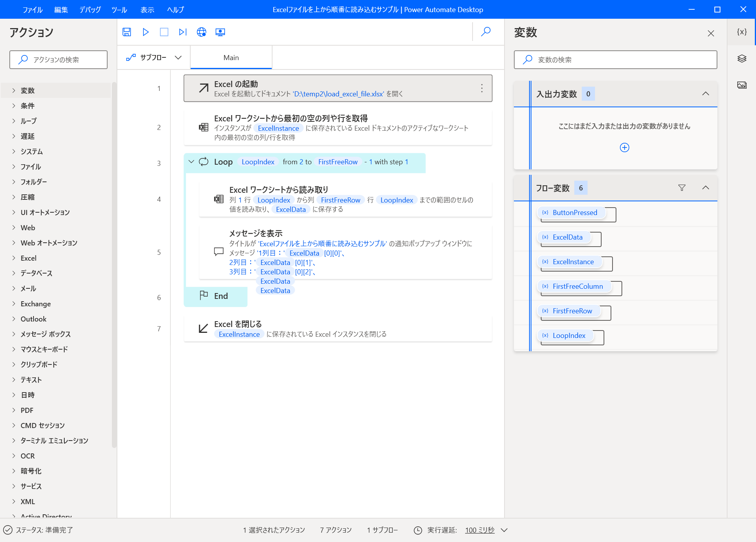
Task: Open the ヘルプ menu
Action: (175, 10)
